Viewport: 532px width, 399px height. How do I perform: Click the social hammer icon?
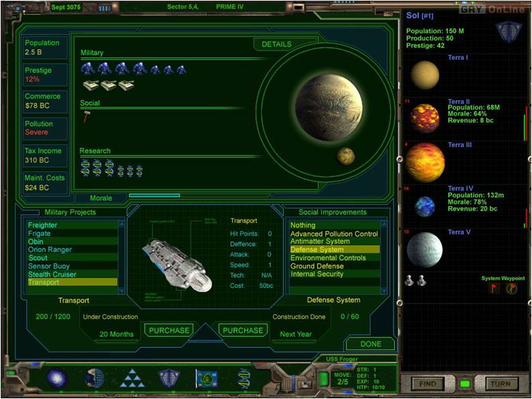pos(87,117)
